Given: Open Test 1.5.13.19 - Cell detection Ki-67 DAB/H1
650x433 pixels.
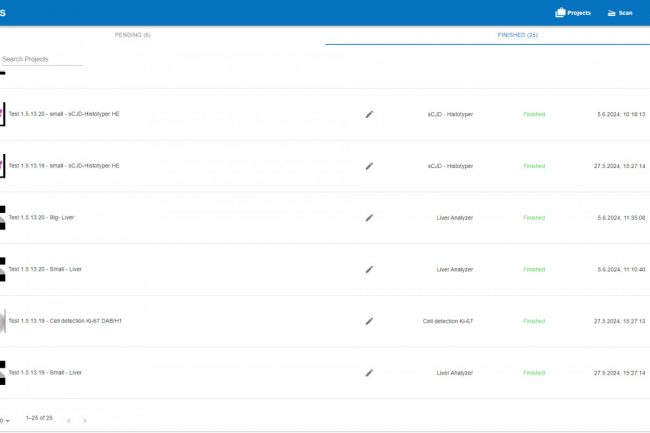Looking at the screenshot, I should click(65, 321).
